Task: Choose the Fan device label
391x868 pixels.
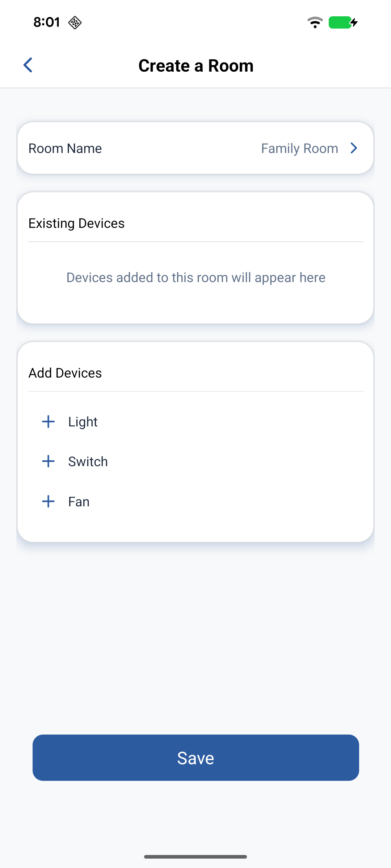Action: (x=79, y=502)
